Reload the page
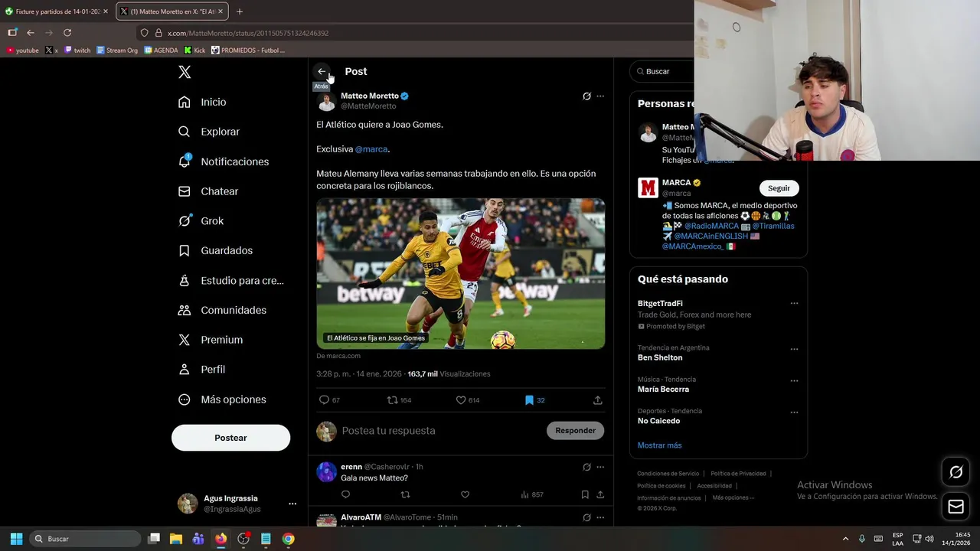Screen dimensions: 980x551 click(67, 33)
